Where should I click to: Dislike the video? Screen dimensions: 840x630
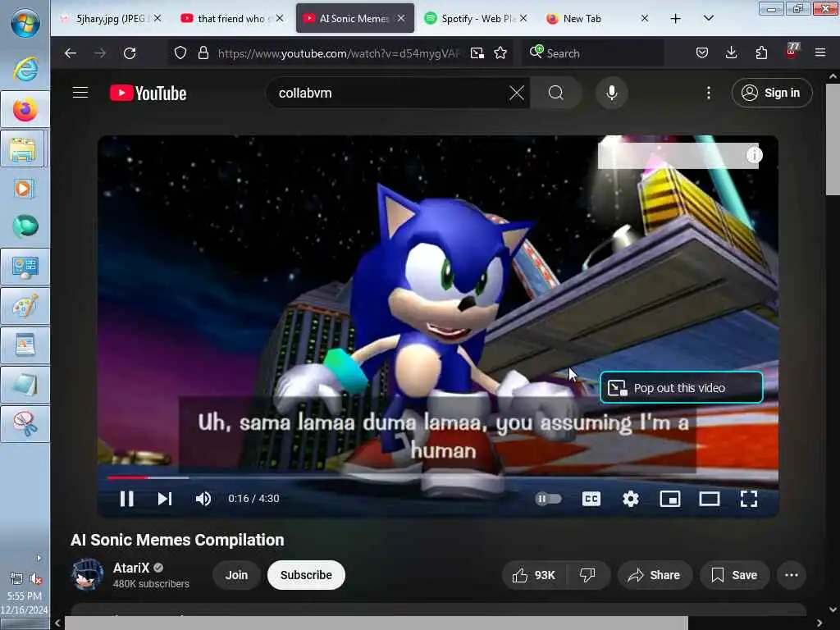(x=587, y=575)
